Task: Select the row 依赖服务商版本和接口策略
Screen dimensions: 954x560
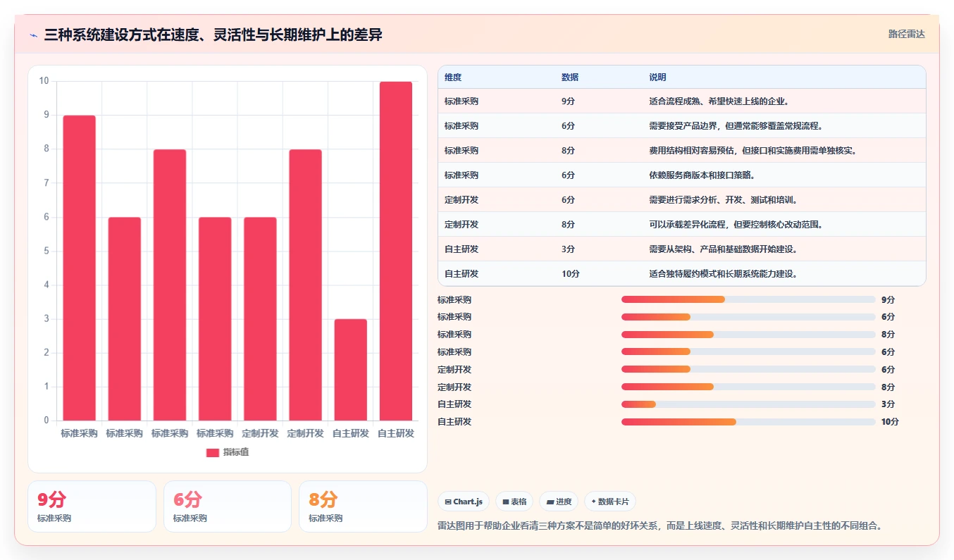Action: click(x=681, y=175)
